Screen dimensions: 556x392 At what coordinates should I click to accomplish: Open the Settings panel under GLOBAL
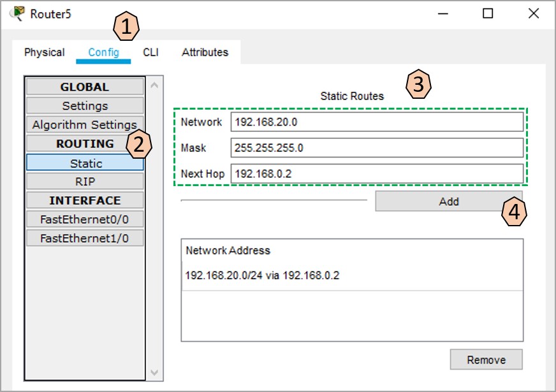pyautogui.click(x=84, y=105)
